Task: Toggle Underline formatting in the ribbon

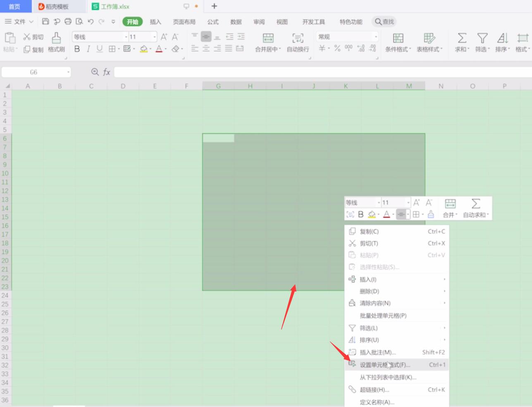Action: 99,49
